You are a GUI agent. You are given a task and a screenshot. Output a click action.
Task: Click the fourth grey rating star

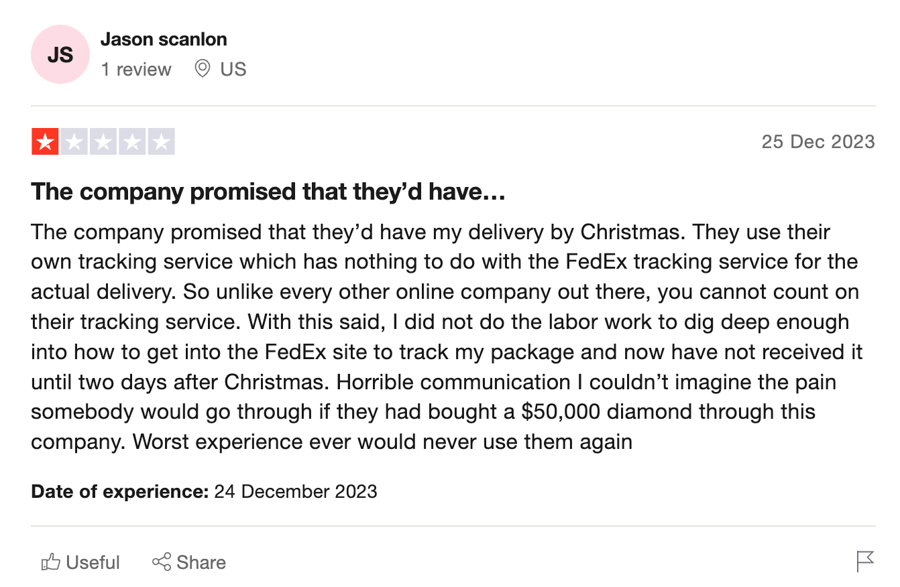pyautogui.click(x=132, y=142)
